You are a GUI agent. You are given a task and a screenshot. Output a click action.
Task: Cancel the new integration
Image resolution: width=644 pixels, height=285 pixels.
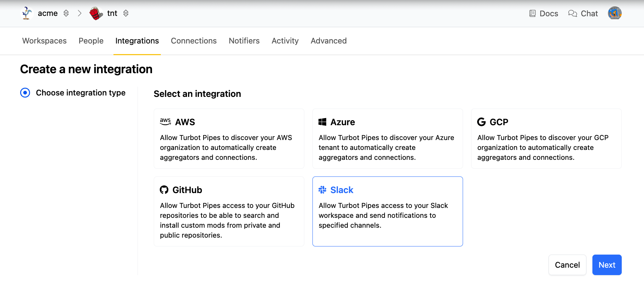click(x=567, y=265)
